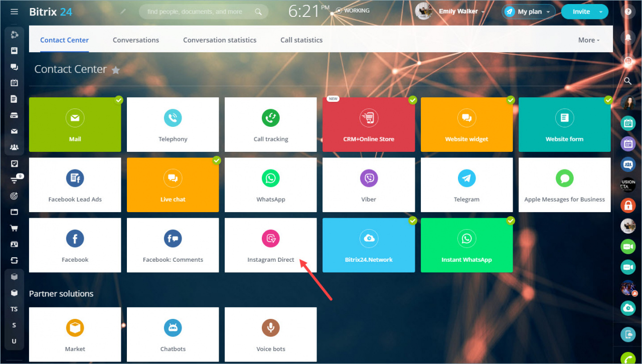This screenshot has height=364, width=642.
Task: Connect the Instagram Direct icon
Action: click(x=271, y=239)
